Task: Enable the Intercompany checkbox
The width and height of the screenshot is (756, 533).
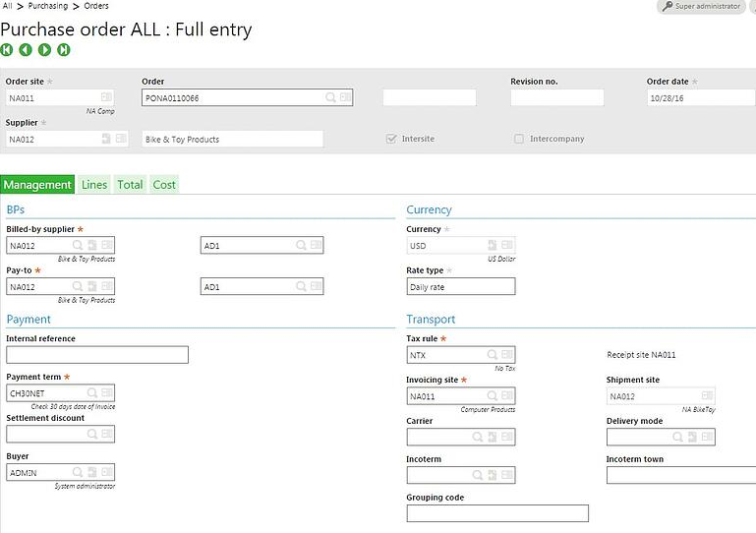Action: pos(519,139)
